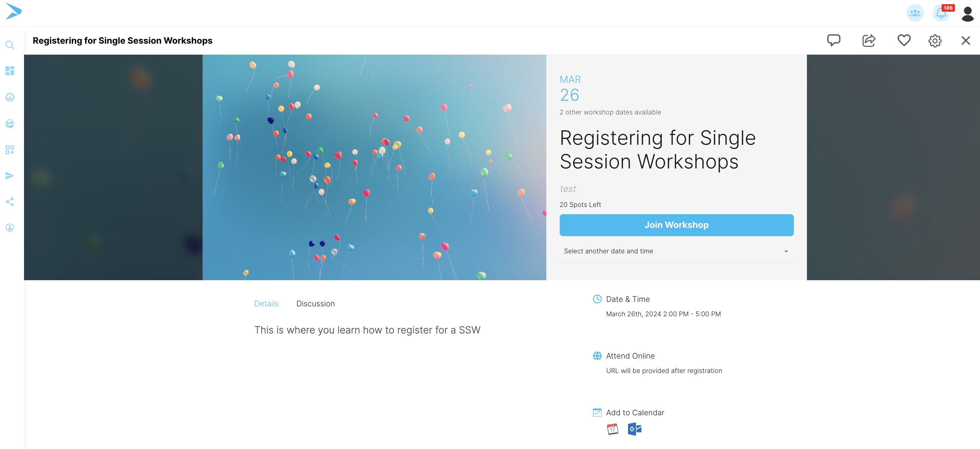Add event using the calendar 17 icon

613,429
